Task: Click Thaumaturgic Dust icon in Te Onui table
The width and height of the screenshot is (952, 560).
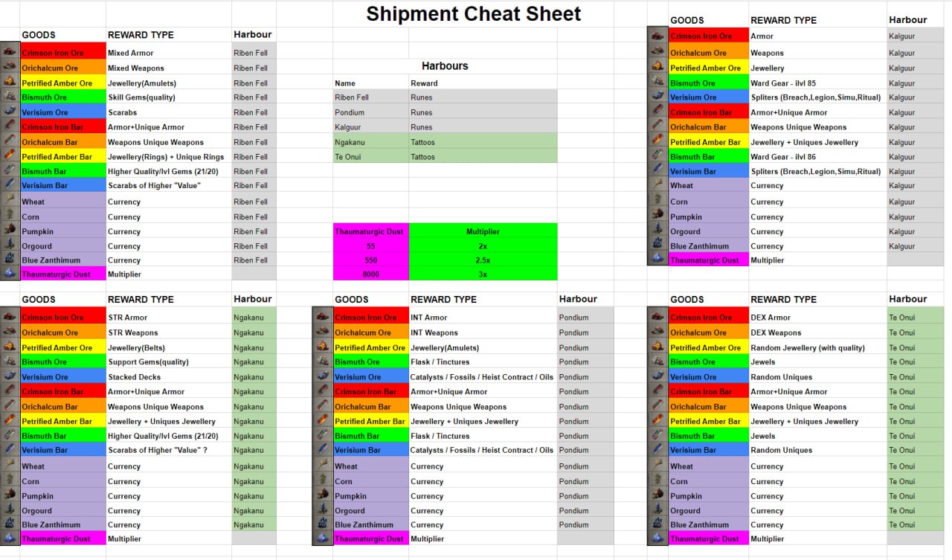Action: 657,538
